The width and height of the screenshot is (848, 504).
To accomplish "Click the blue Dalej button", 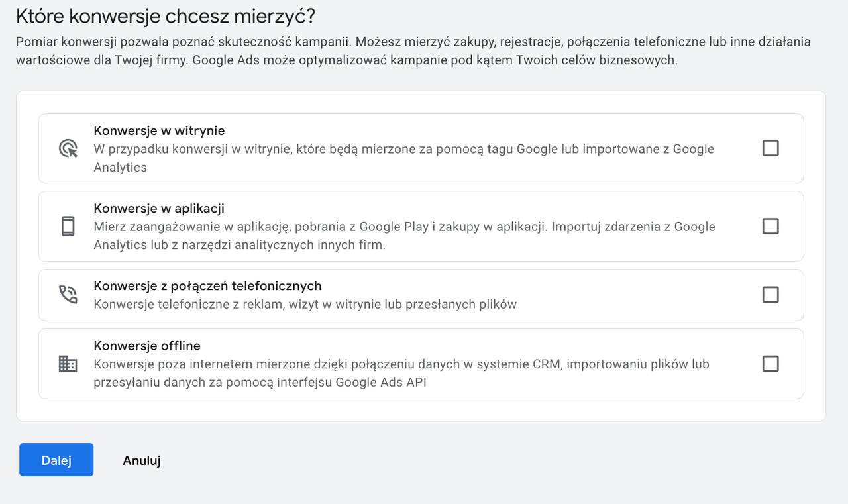I will pyautogui.click(x=56, y=460).
